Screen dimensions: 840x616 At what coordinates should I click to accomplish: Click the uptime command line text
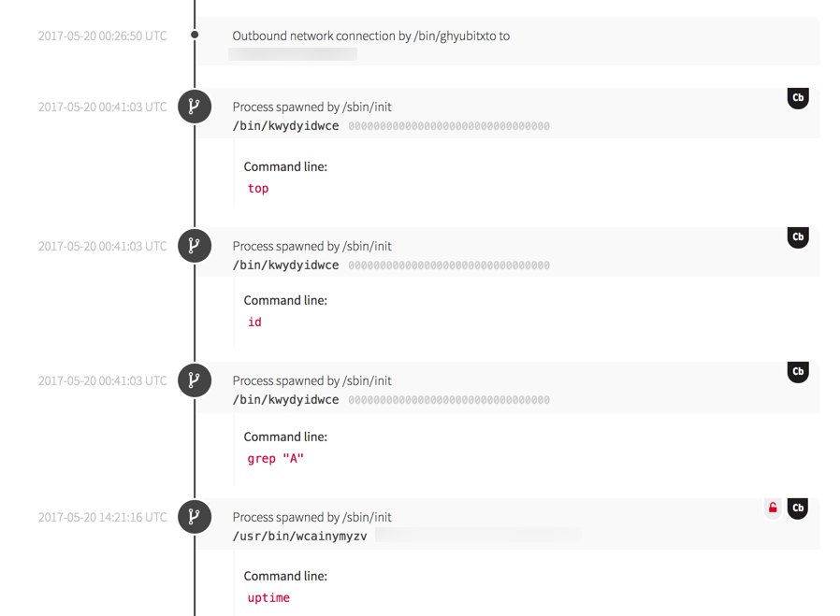(268, 598)
